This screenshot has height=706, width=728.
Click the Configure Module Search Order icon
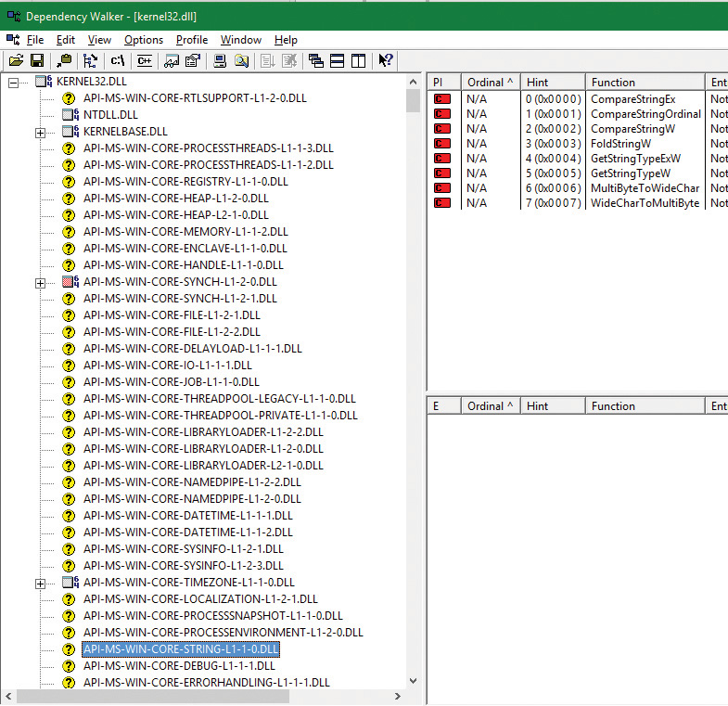(x=171, y=61)
